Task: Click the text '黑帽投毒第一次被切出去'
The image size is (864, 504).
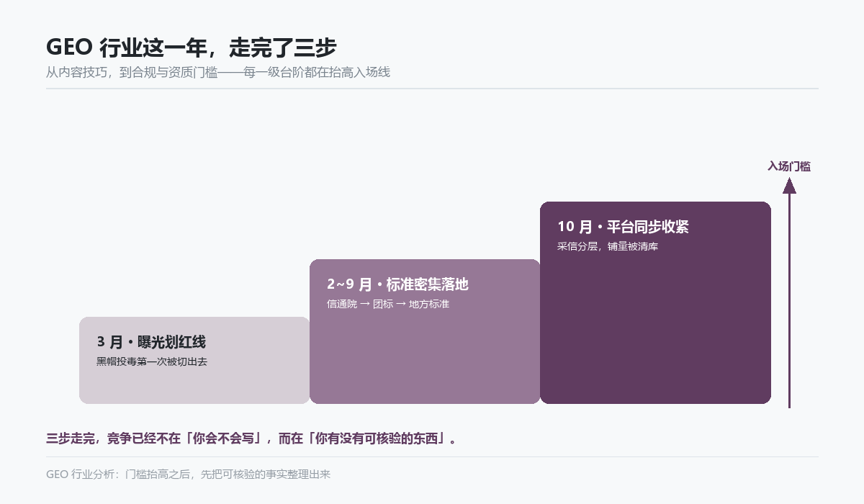Action: point(152,361)
